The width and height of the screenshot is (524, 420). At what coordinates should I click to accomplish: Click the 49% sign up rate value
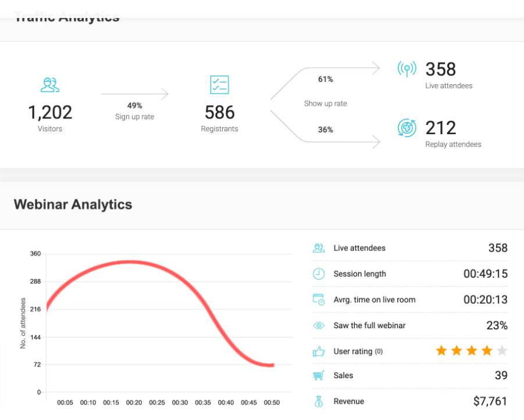pyautogui.click(x=135, y=106)
